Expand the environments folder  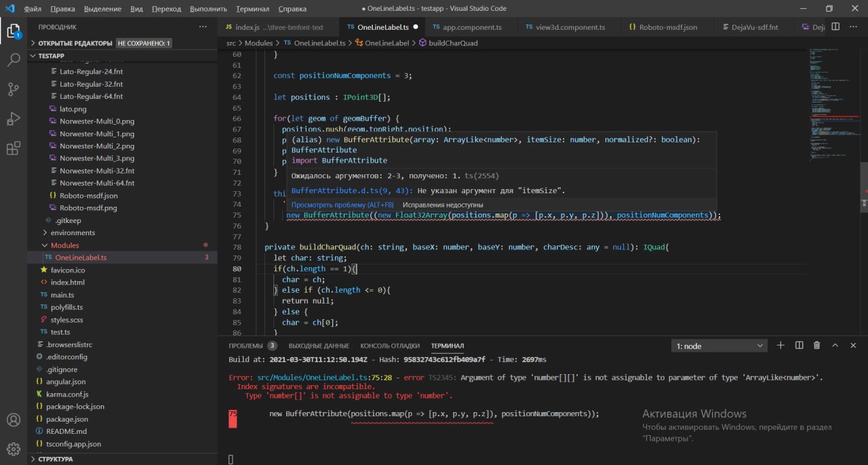tap(73, 232)
